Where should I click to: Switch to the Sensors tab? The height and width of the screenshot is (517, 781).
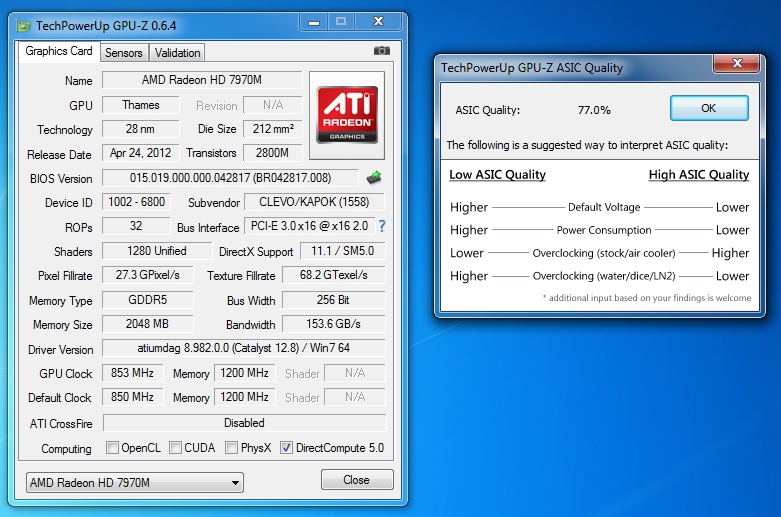124,53
